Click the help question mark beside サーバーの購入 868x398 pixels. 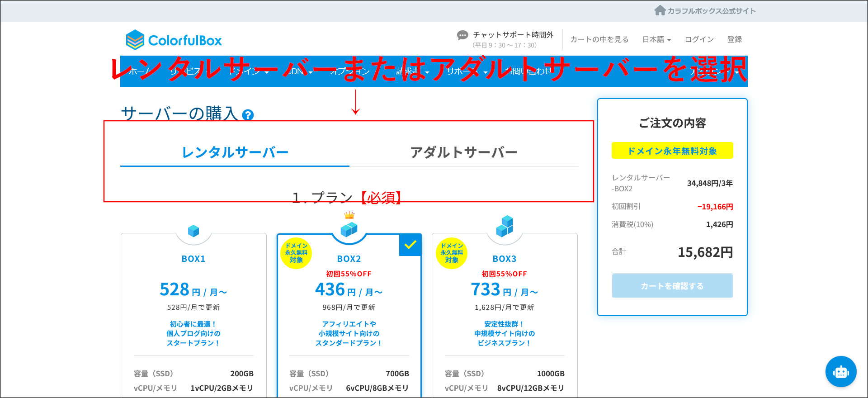coord(248,115)
